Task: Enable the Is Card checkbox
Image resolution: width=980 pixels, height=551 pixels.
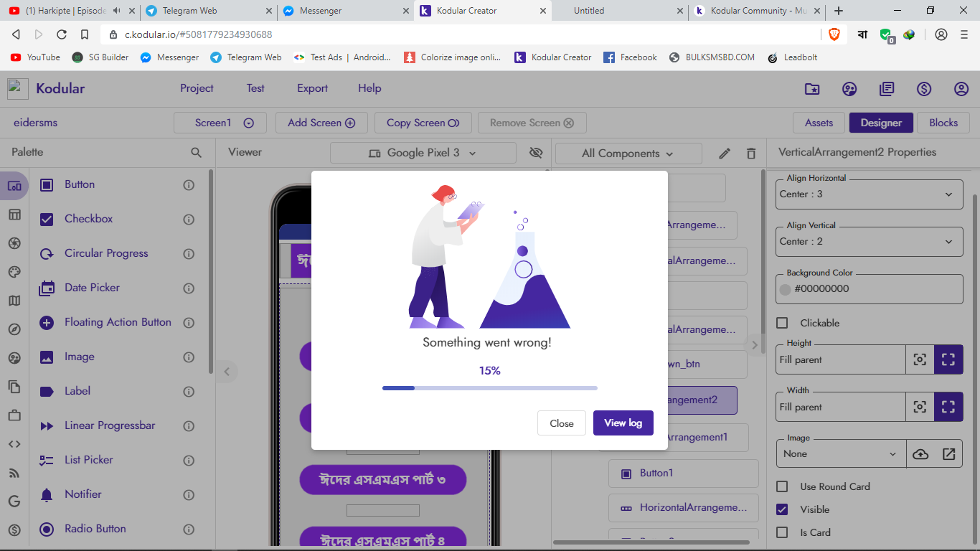Action: coord(783,532)
